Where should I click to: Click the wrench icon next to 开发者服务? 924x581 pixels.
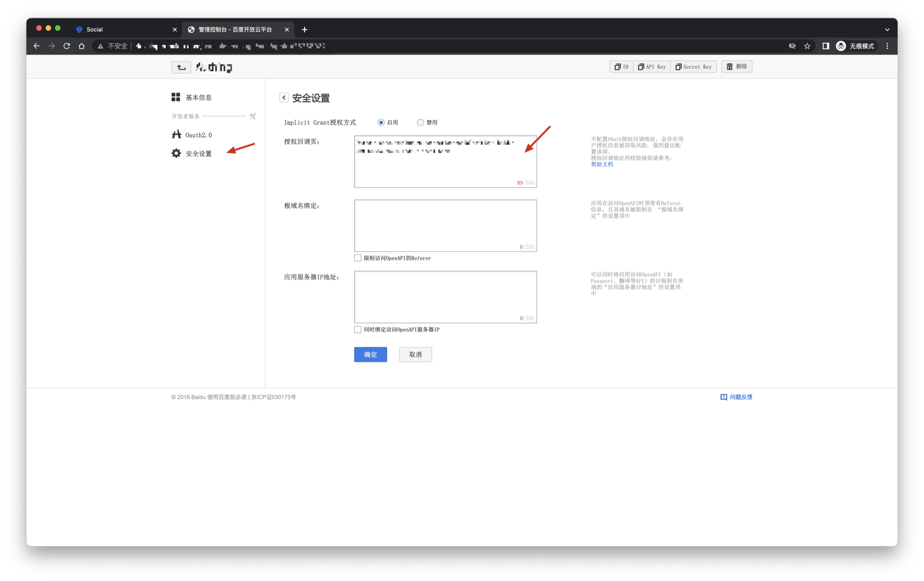tap(252, 116)
